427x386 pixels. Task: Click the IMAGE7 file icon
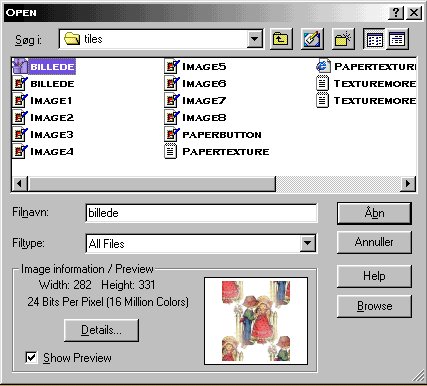point(172,100)
